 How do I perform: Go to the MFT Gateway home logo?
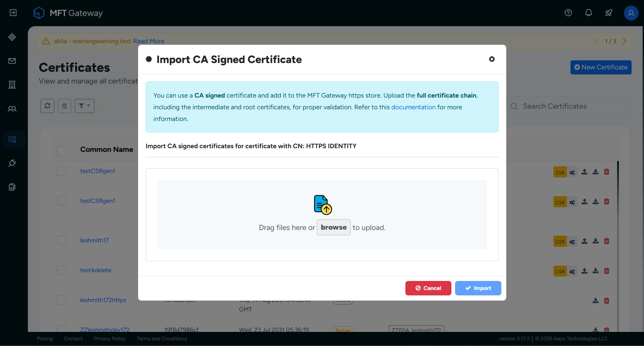[68, 13]
